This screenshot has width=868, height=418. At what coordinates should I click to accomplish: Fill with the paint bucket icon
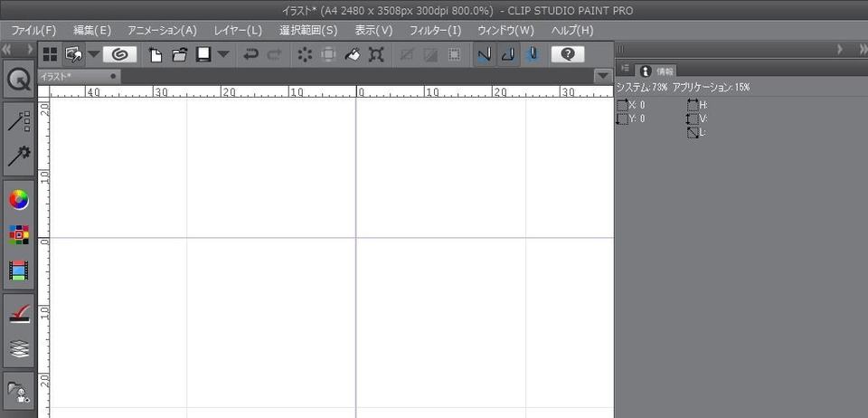[x=352, y=54]
